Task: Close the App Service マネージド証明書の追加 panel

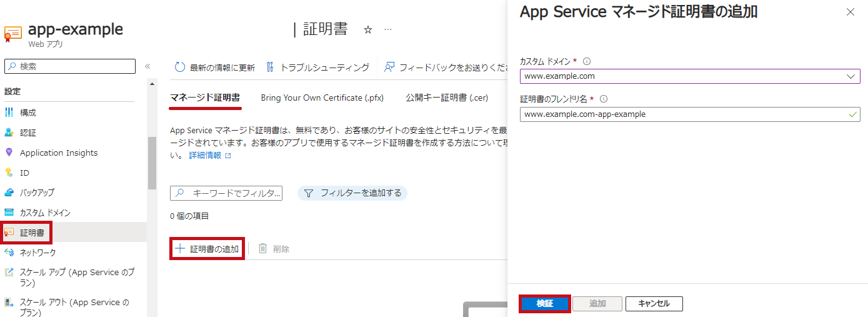Action: (x=850, y=12)
